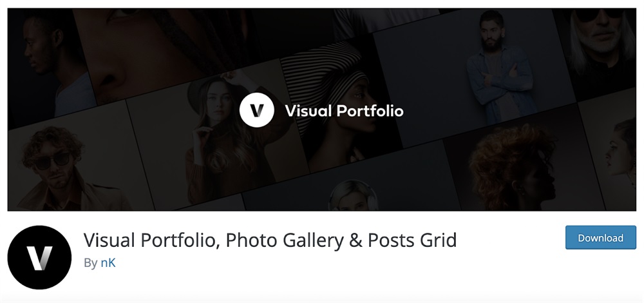
Task: Open the nK author link
Action: click(x=108, y=263)
